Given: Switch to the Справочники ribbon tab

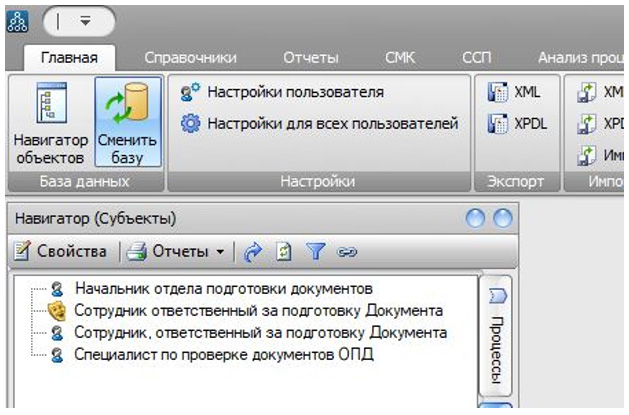Looking at the screenshot, I should 191,58.
